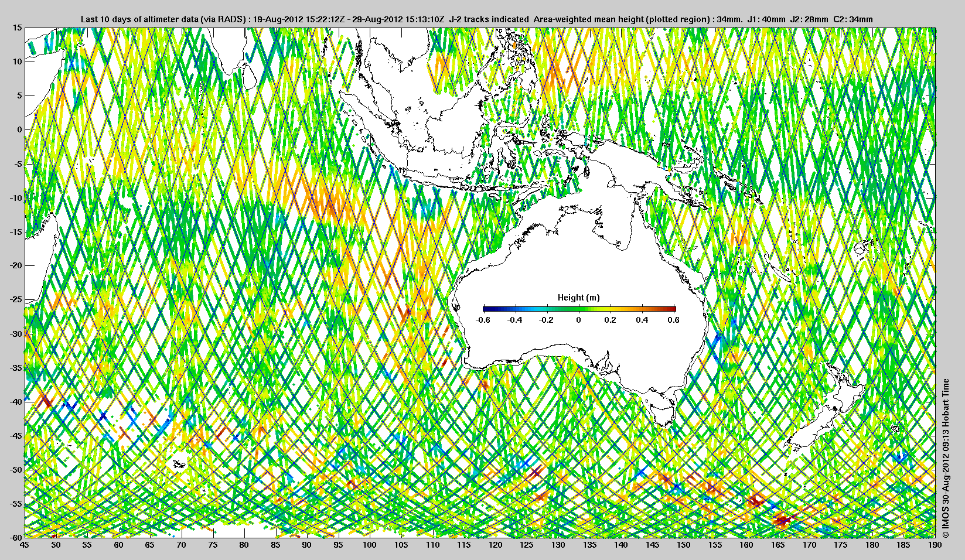Click the colorbar tick label '0.4'
This screenshot has height=560, width=965.
pyautogui.click(x=642, y=320)
